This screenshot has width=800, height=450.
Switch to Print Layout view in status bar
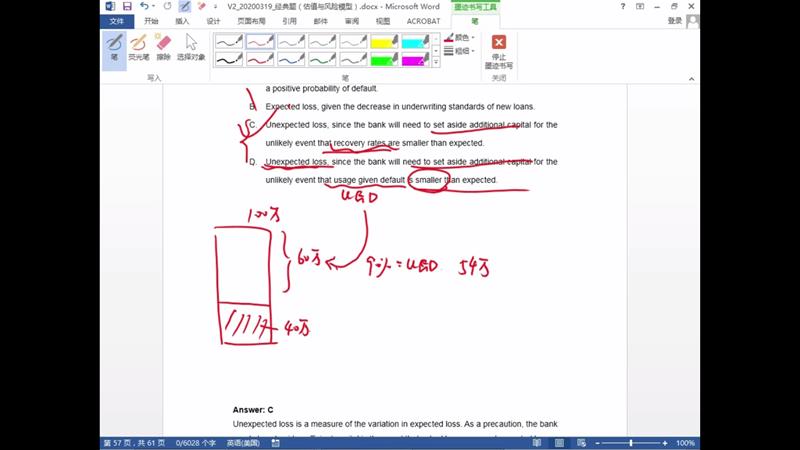pyautogui.click(x=559, y=443)
